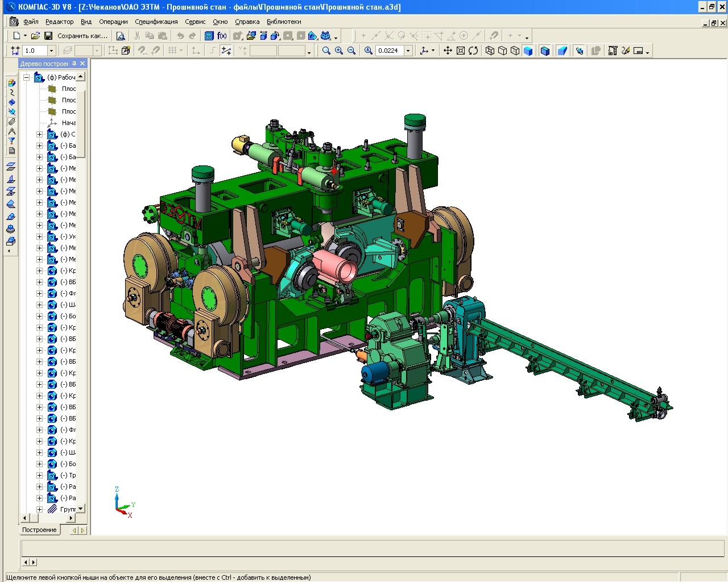
Task: Select shaded with edges cube display mode
Action: (x=545, y=51)
